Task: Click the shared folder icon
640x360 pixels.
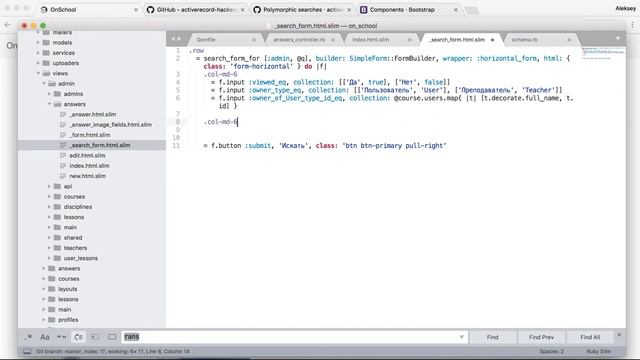Action: click(57, 238)
